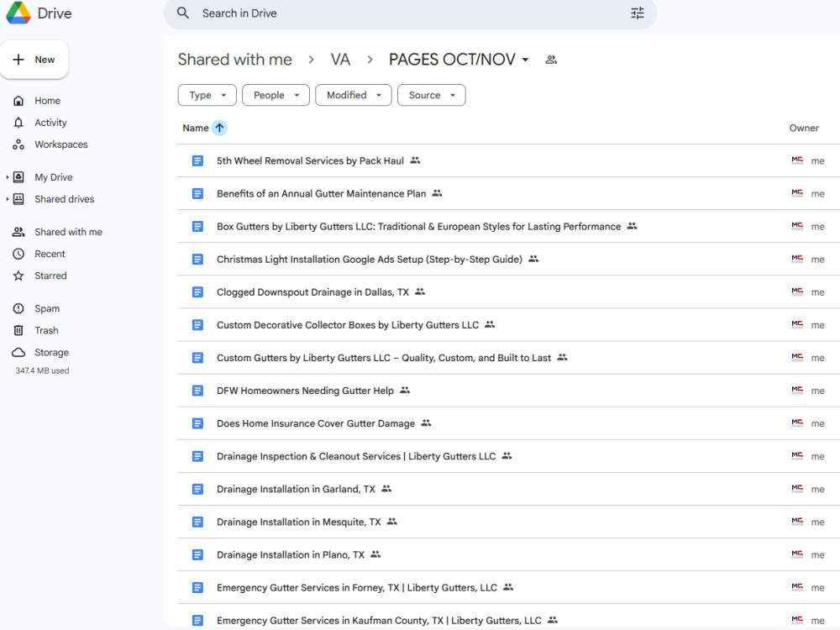Screen dimensions: 840x630
Task: Open the Source filter dropdown
Action: tap(431, 96)
